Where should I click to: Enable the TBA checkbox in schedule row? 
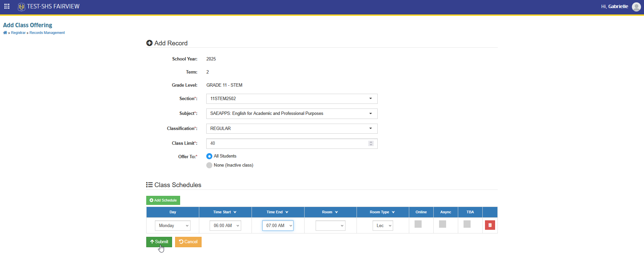tap(467, 224)
